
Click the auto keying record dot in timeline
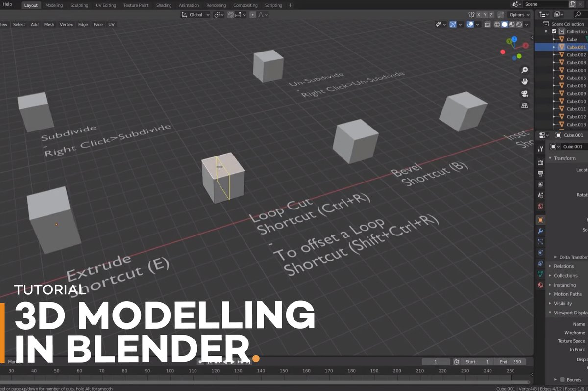click(x=200, y=362)
